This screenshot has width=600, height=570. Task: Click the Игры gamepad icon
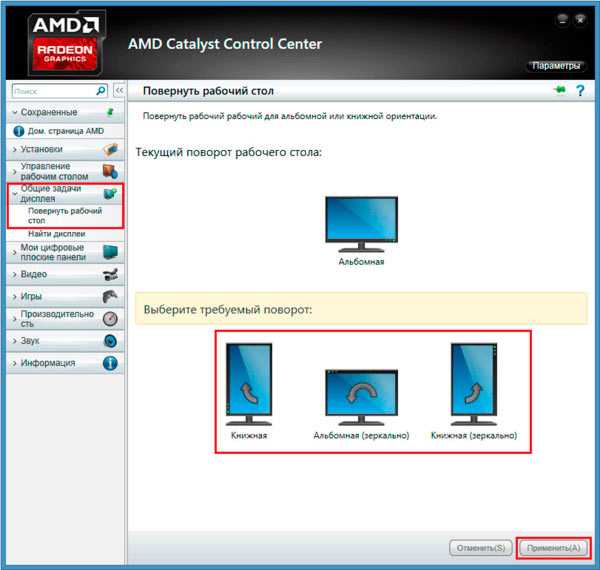point(110,297)
